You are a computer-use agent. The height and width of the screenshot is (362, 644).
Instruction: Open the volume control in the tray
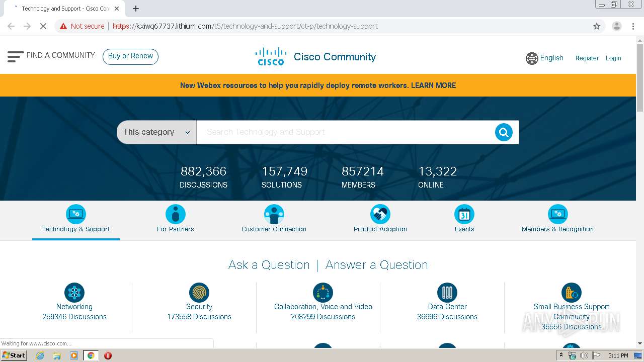[584, 355]
